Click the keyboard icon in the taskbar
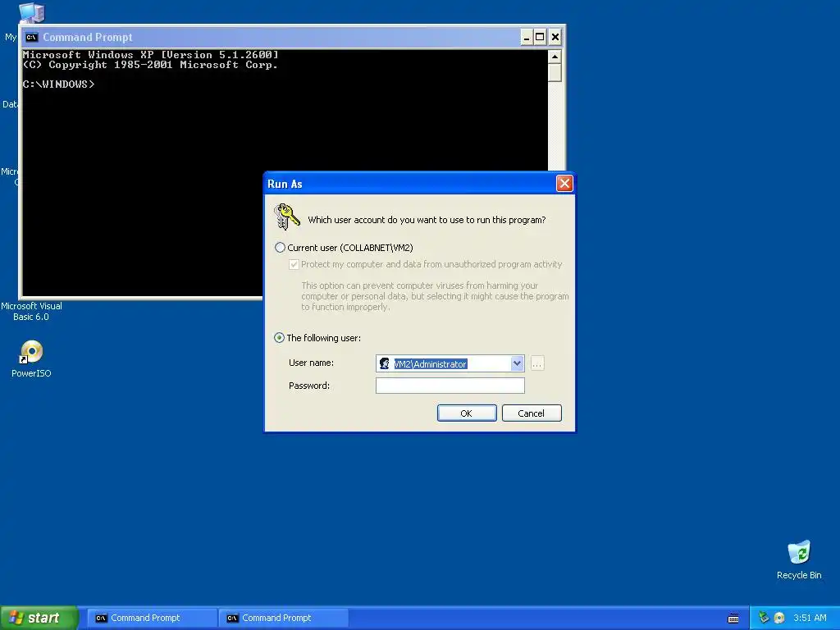This screenshot has width=840, height=630. click(733, 619)
